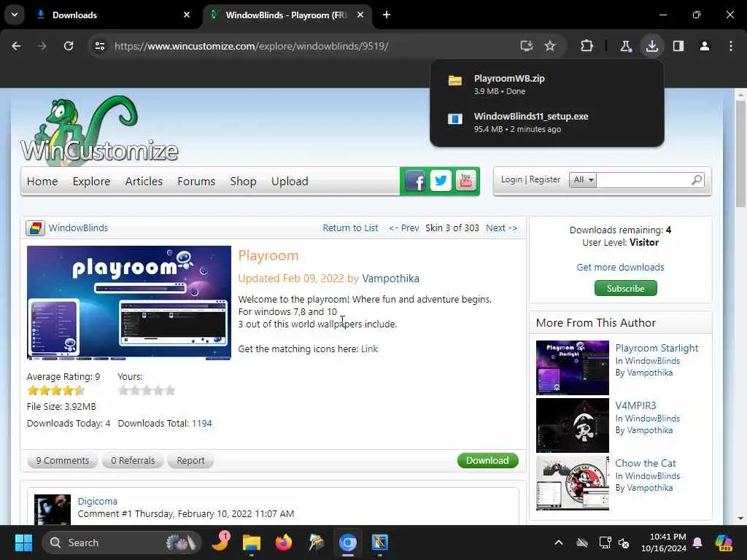This screenshot has height=560, width=747.
Task: Open the Upload menu item
Action: [290, 182]
